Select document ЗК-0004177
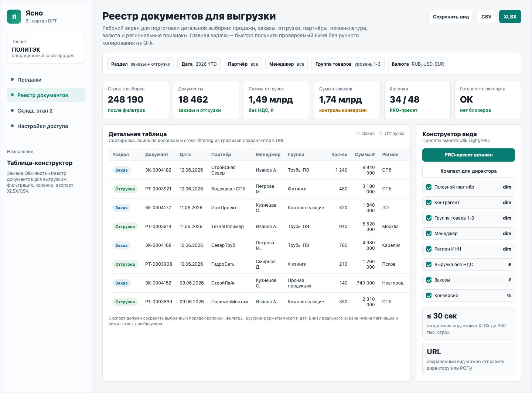 [158, 208]
